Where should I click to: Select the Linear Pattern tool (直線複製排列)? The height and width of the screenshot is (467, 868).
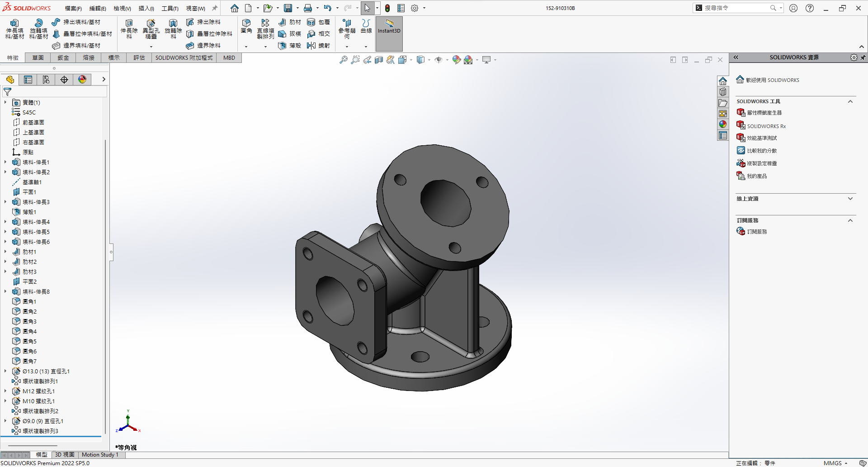tap(265, 29)
